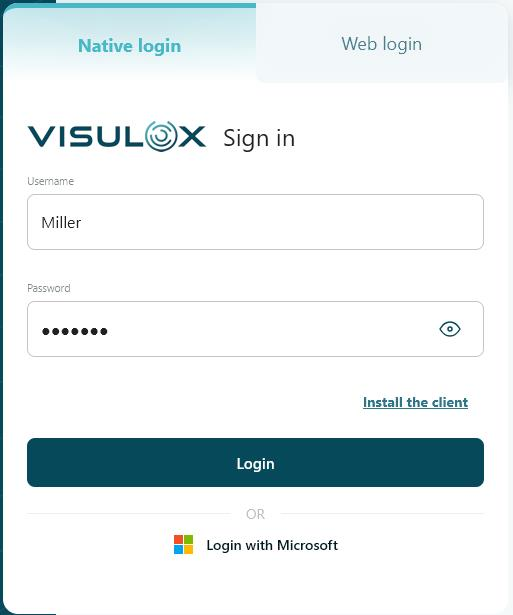Click the Microsoft four-color logo icon

pyautogui.click(x=184, y=544)
